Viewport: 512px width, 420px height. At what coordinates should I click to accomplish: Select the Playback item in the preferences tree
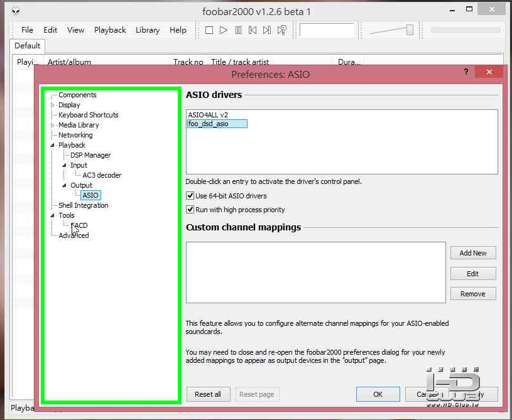click(x=72, y=145)
